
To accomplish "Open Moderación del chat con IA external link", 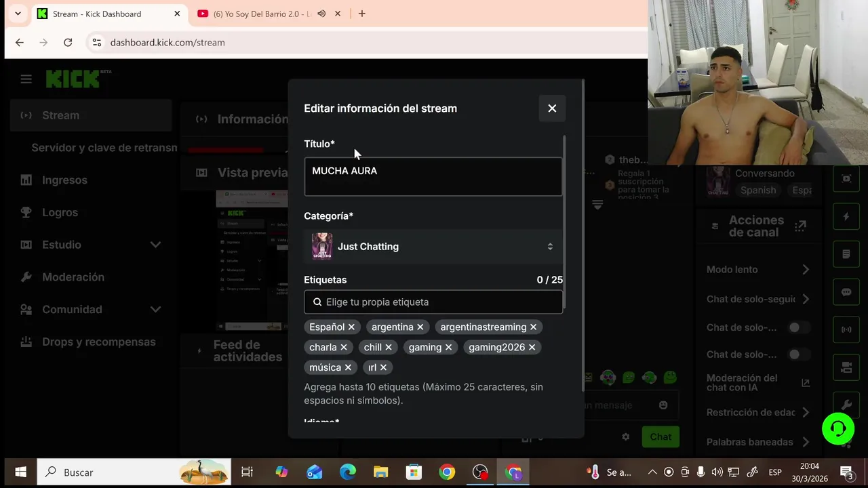I will coord(806,383).
